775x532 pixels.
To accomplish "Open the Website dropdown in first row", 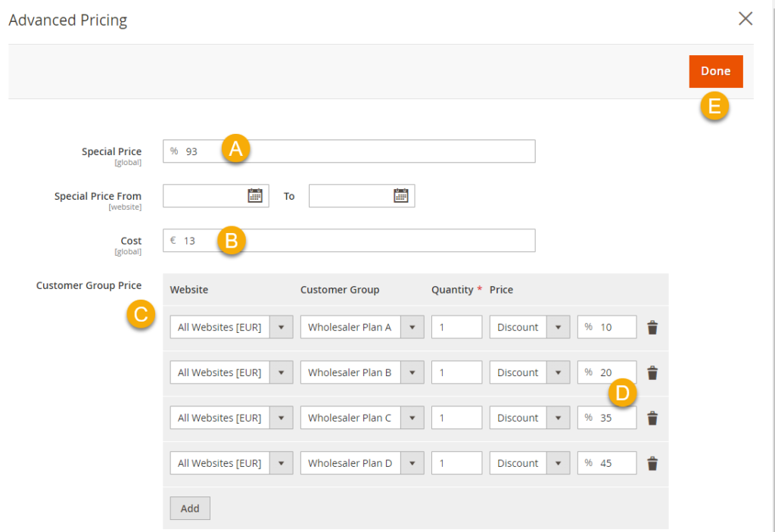I will 231,328.
